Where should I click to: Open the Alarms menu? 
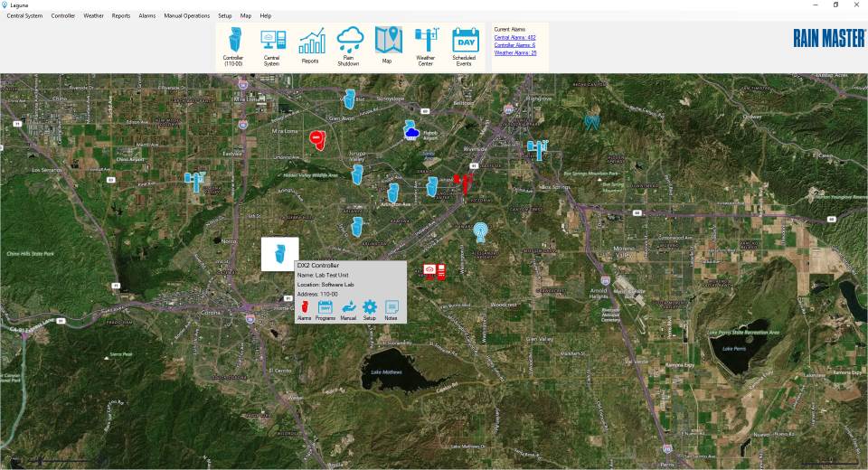tap(146, 15)
